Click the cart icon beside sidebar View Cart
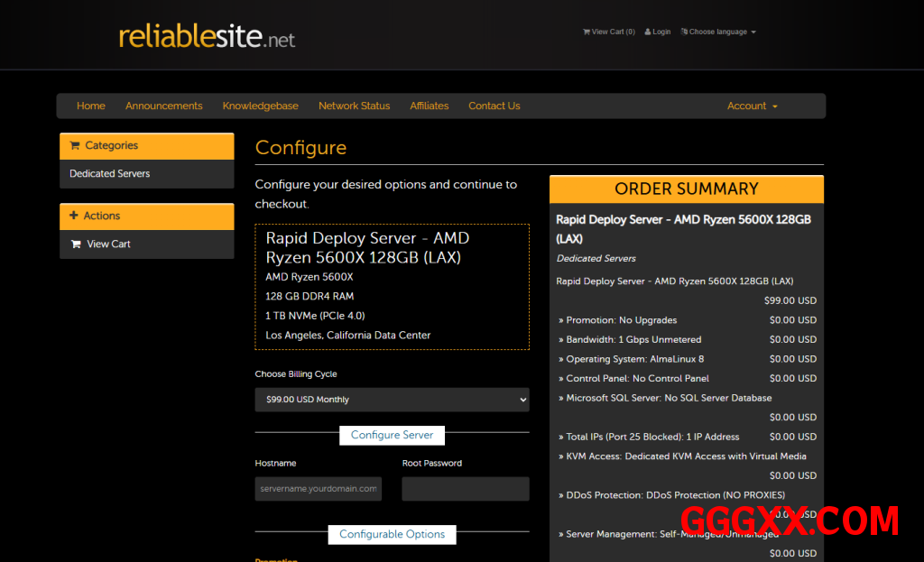The width and height of the screenshot is (924, 562). [x=76, y=244]
